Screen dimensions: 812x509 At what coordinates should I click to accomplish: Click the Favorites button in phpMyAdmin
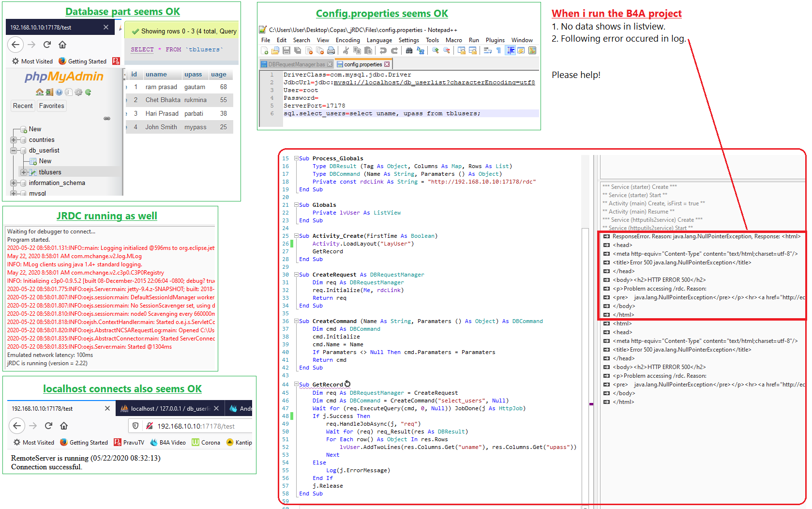coord(52,106)
